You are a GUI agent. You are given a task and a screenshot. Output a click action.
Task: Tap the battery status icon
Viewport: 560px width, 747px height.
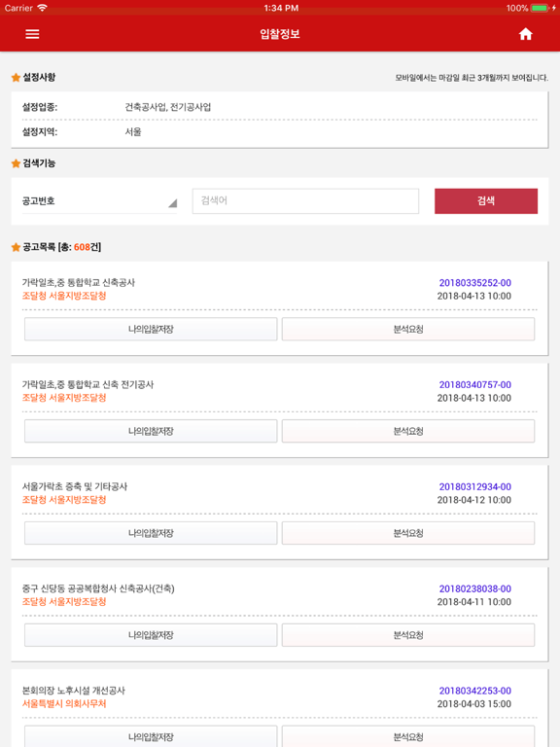[540, 8]
